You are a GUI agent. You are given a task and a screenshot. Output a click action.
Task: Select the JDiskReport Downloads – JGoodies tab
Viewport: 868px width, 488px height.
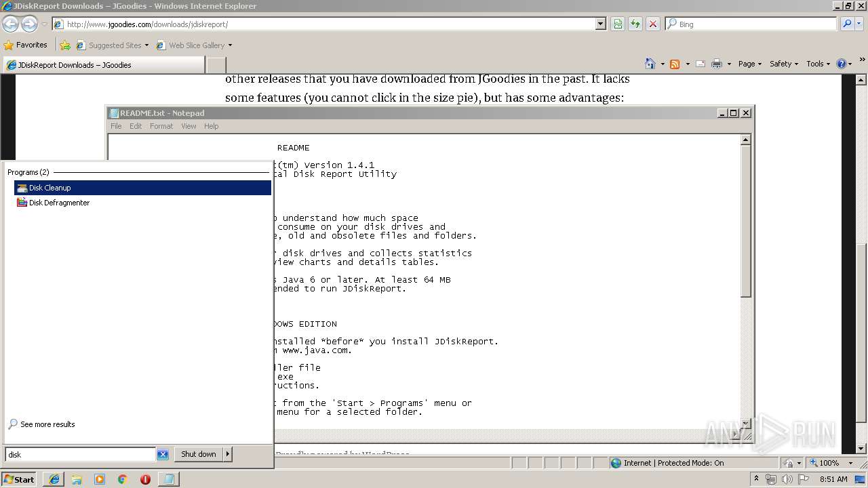pyautogui.click(x=103, y=65)
